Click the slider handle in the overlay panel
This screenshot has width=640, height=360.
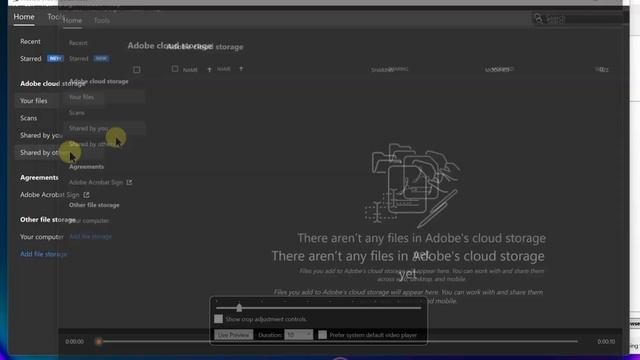239,308
